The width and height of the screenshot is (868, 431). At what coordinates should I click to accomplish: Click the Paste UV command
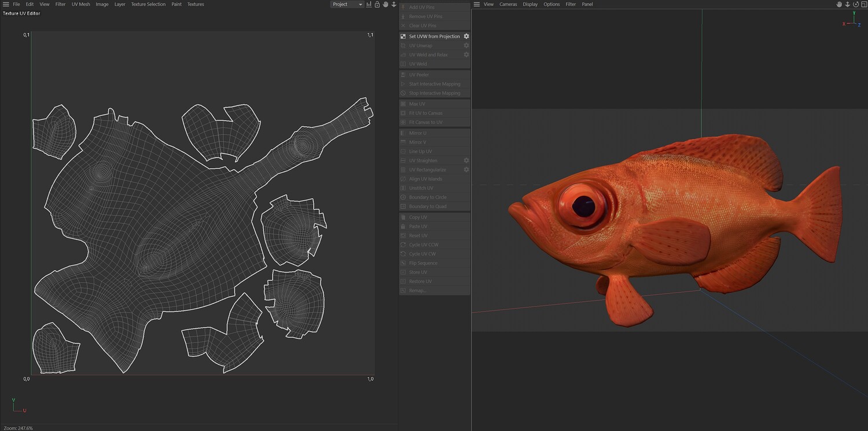point(435,227)
